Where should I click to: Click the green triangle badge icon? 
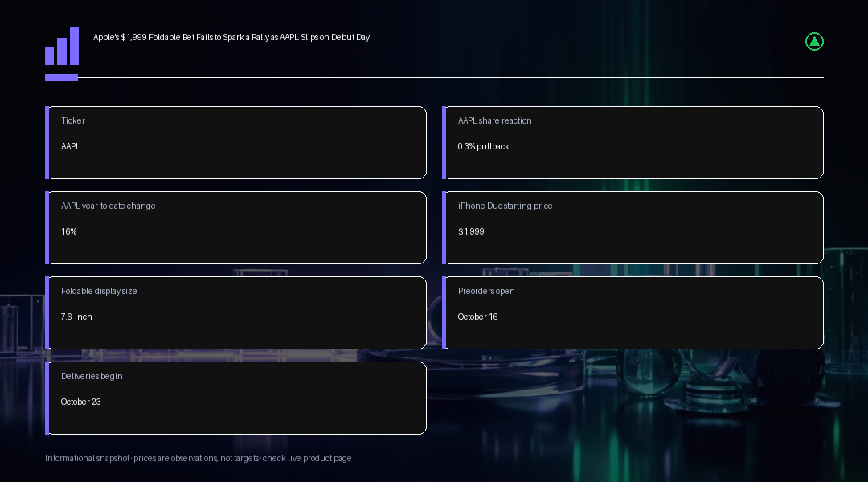813,42
